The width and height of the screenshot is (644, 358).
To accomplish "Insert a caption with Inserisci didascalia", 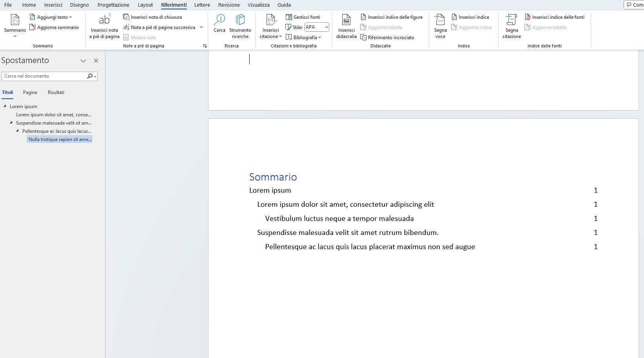I will (x=346, y=26).
